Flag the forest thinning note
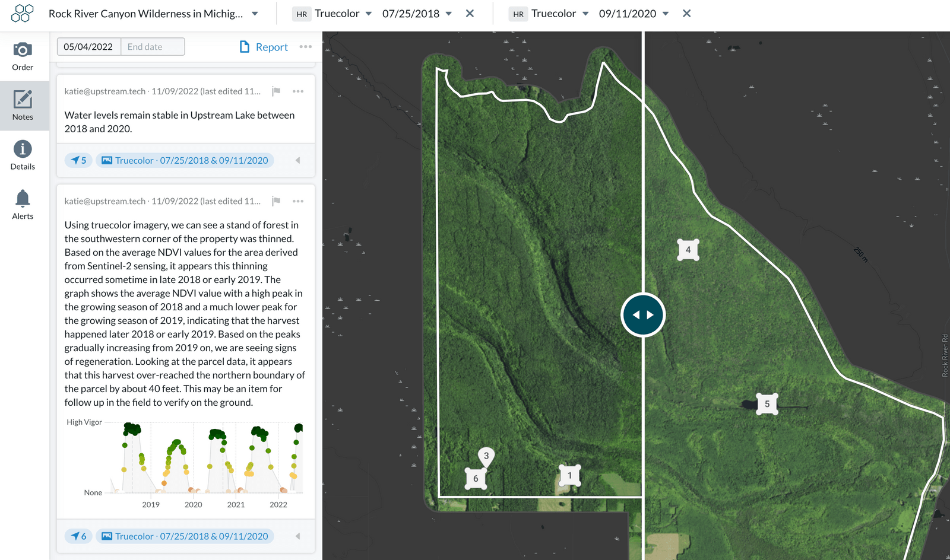This screenshot has width=950, height=560. pyautogui.click(x=276, y=201)
